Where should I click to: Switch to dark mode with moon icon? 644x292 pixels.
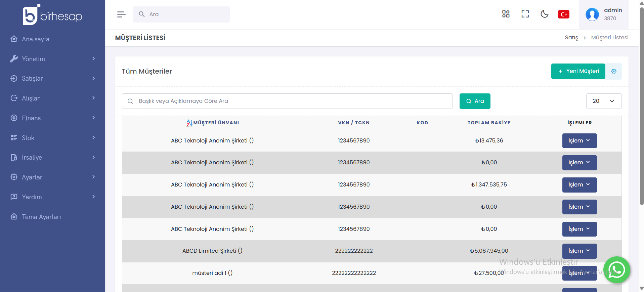coord(545,14)
